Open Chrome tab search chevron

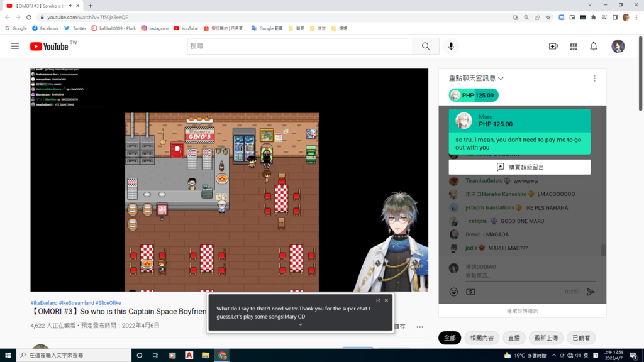click(x=590, y=5)
